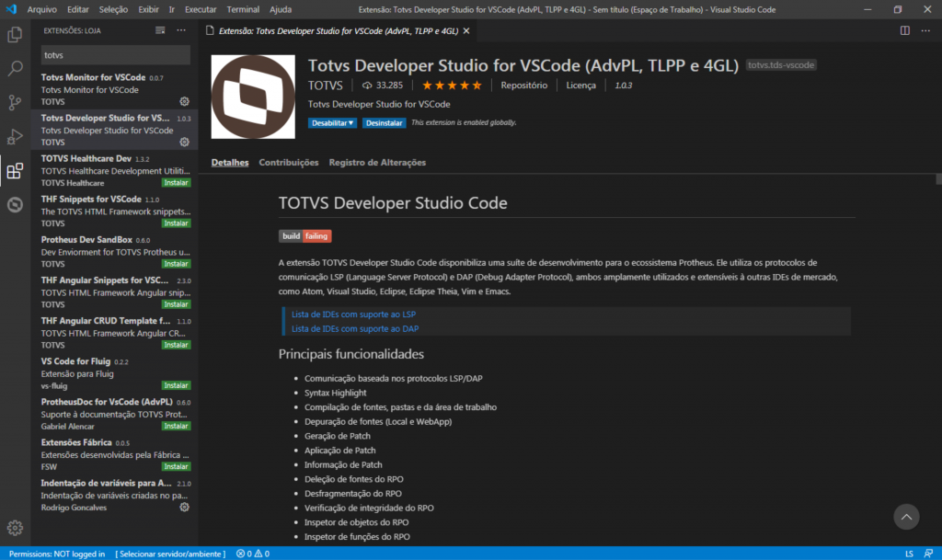
Task: Install THF Snippets for VSCode
Action: click(x=176, y=223)
